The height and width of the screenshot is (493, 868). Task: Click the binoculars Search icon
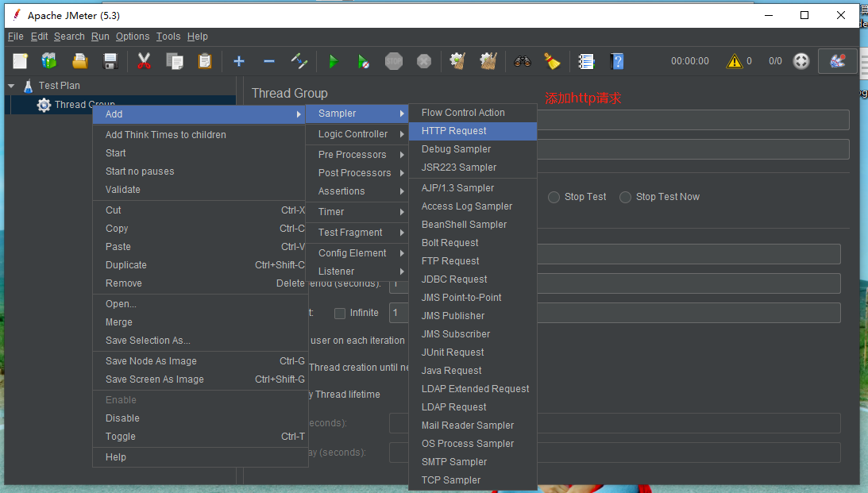(522, 61)
